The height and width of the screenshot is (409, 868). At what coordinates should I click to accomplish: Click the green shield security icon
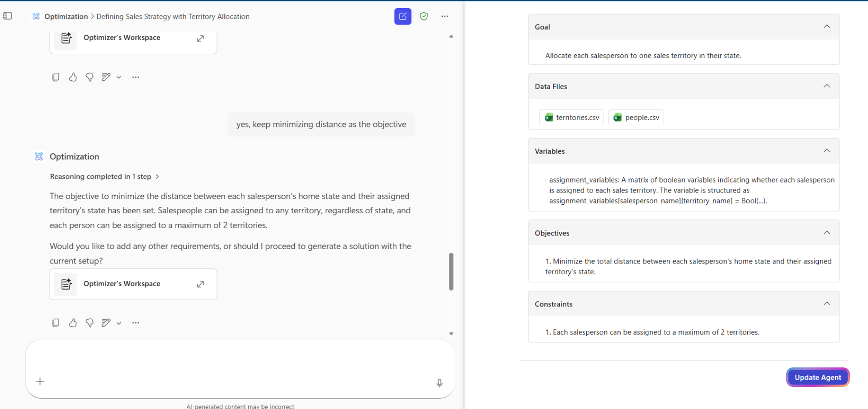[x=424, y=16]
